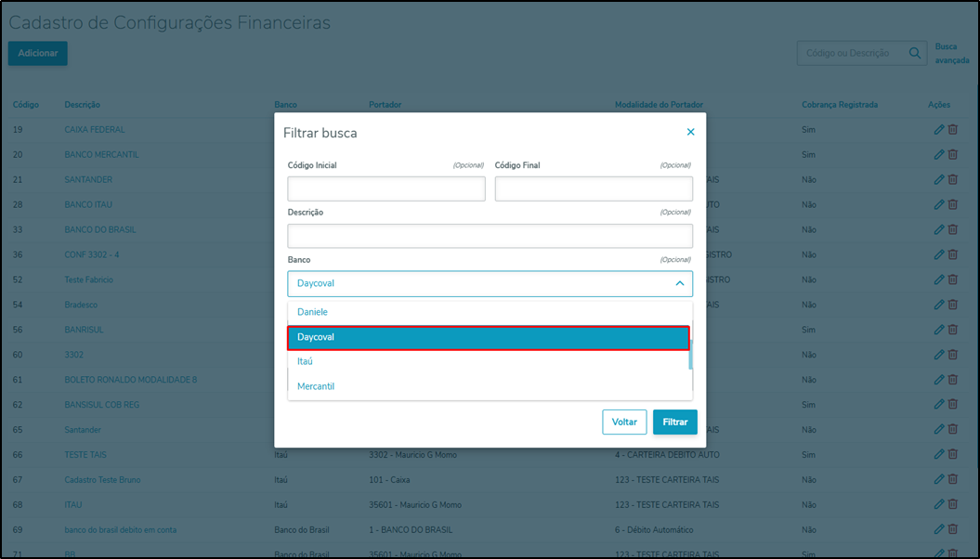
Task: Click the Voltar button
Action: (x=624, y=422)
